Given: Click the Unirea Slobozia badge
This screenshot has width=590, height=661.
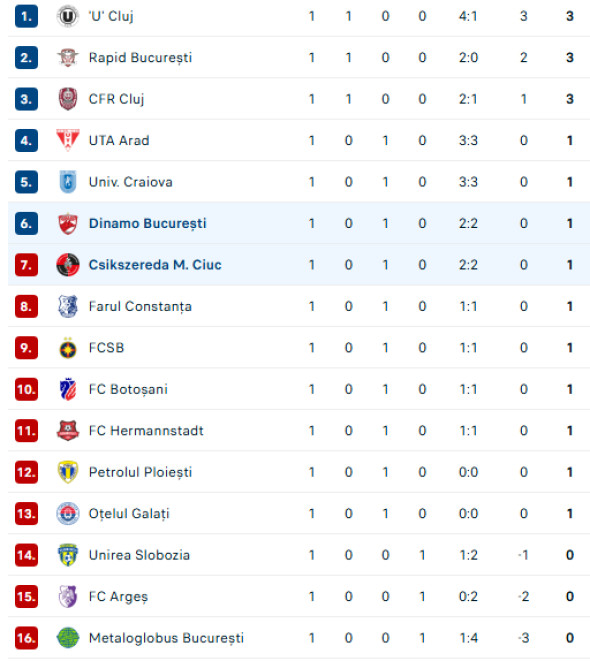Looking at the screenshot, I should (x=67, y=555).
